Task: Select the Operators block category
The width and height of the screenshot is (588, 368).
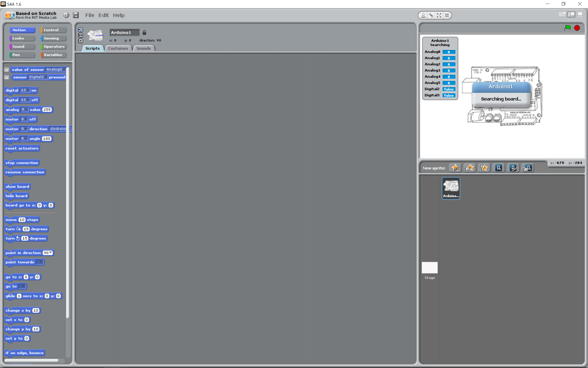Action: click(x=54, y=46)
